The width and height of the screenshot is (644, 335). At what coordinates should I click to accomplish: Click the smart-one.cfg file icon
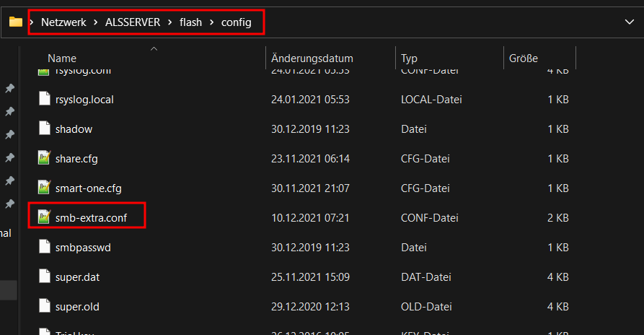(45, 188)
